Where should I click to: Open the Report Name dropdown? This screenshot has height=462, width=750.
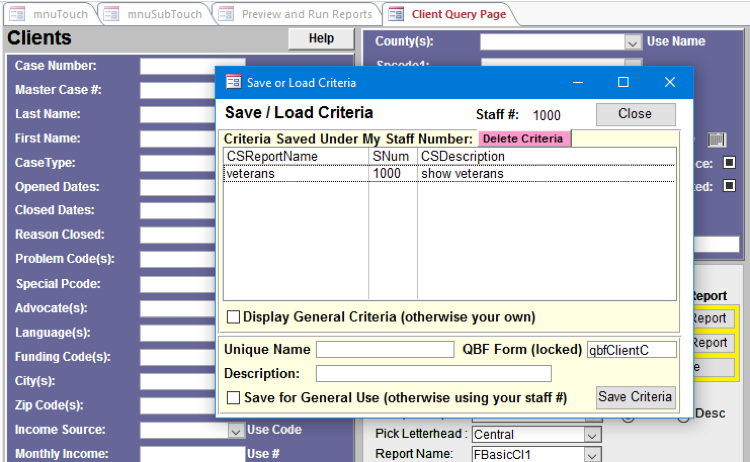click(592, 455)
